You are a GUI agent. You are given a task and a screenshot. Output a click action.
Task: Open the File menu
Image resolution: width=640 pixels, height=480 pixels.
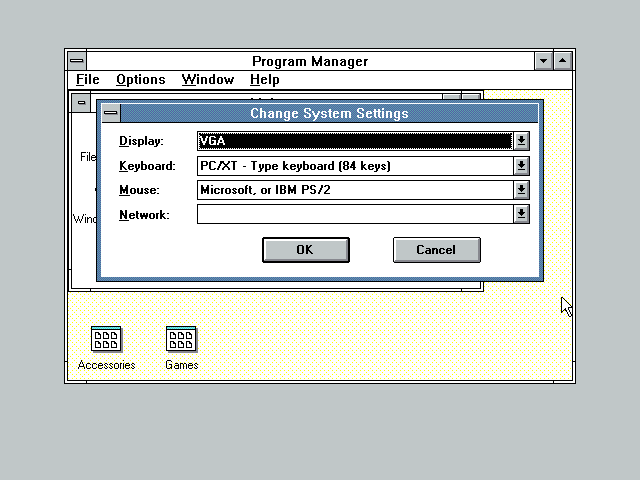(88, 80)
